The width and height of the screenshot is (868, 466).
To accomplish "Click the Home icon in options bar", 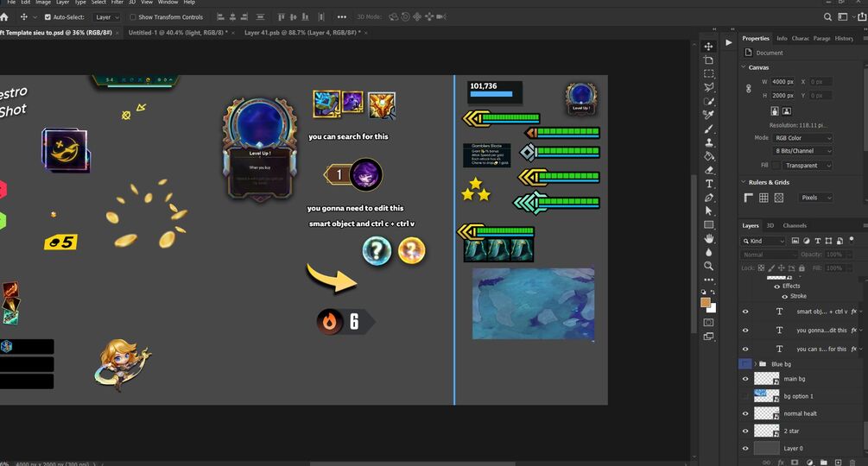I will pos(3,17).
